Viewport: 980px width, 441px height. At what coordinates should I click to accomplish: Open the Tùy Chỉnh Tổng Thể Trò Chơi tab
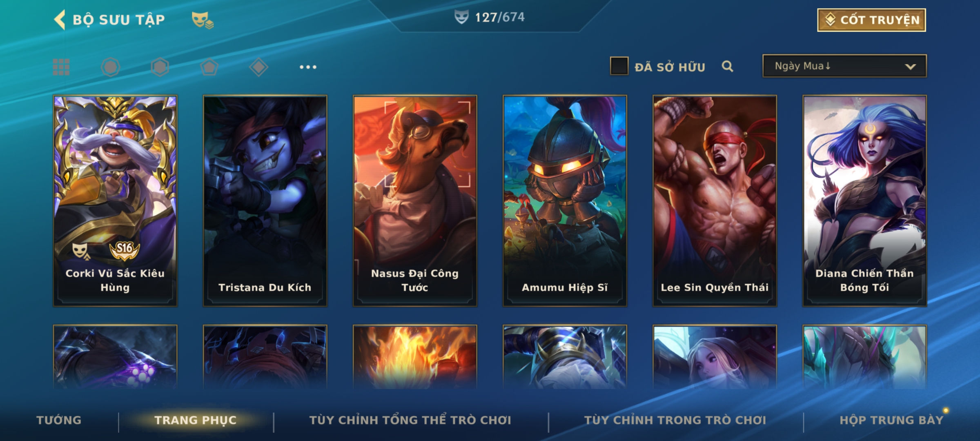coord(410,420)
